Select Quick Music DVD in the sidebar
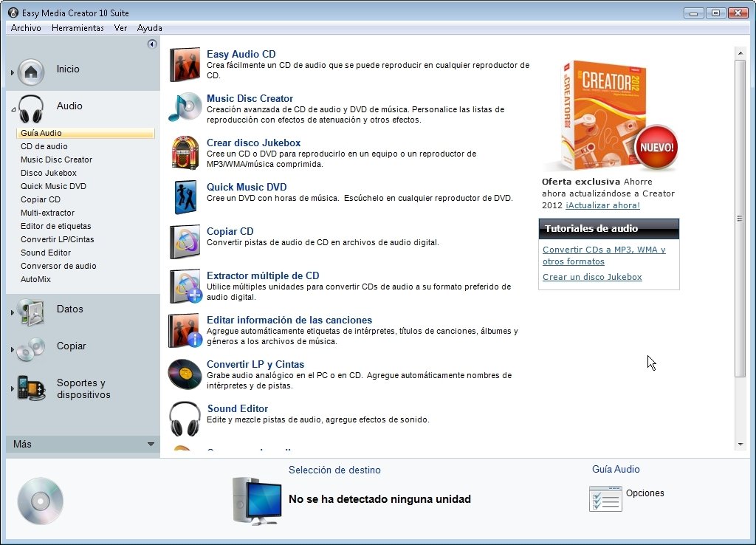This screenshot has width=756, height=545. tap(53, 186)
